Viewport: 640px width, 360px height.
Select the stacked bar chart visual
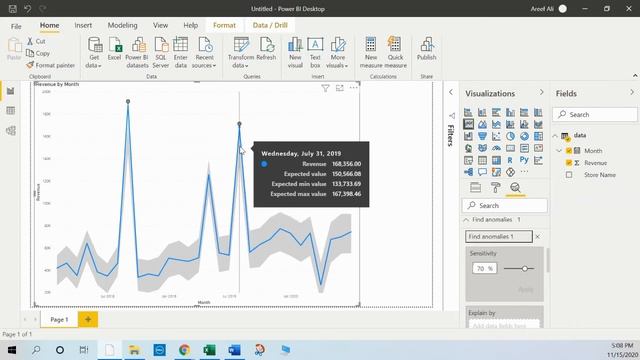[x=468, y=112]
